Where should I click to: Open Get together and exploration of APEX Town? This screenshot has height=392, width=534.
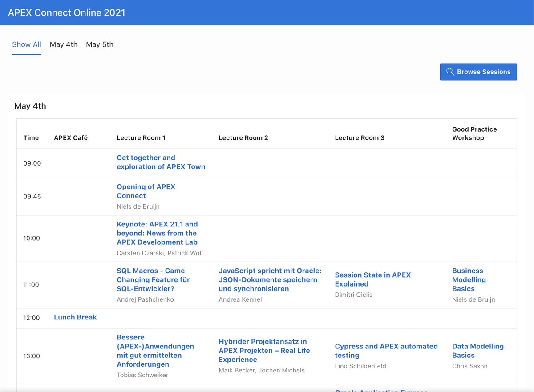pyautogui.click(x=161, y=162)
